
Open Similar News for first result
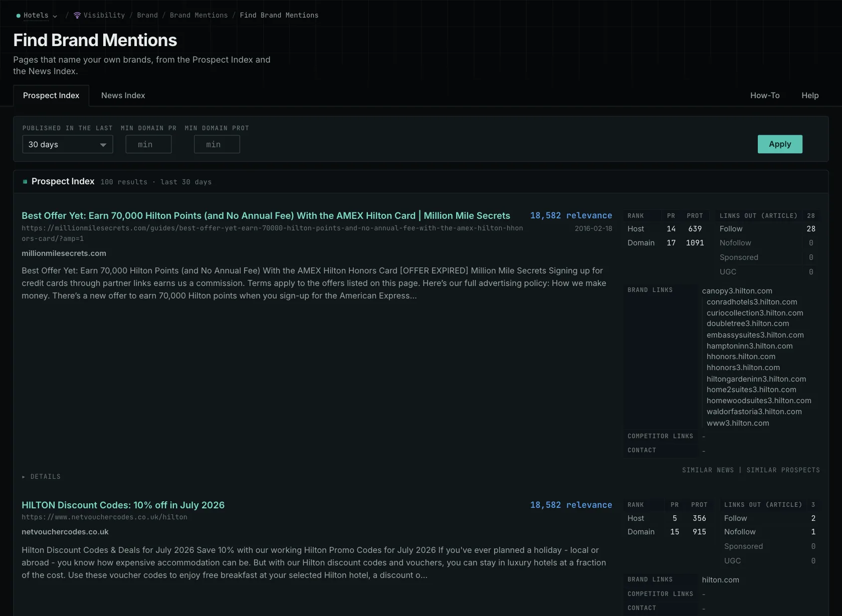(x=708, y=470)
